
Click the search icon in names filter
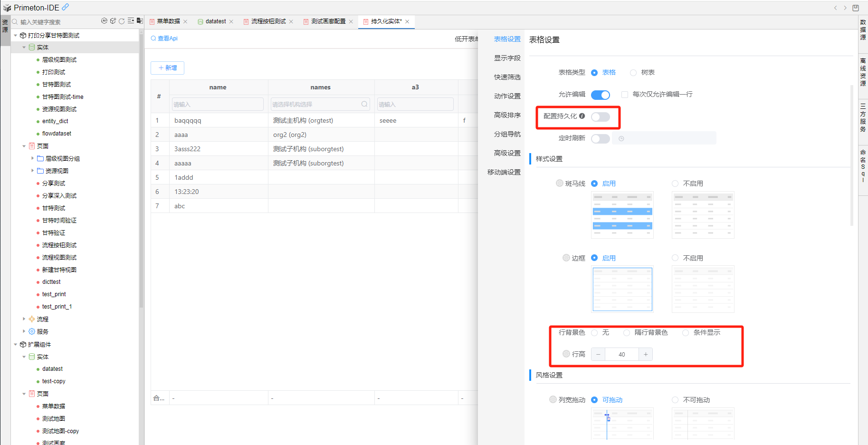click(x=364, y=104)
